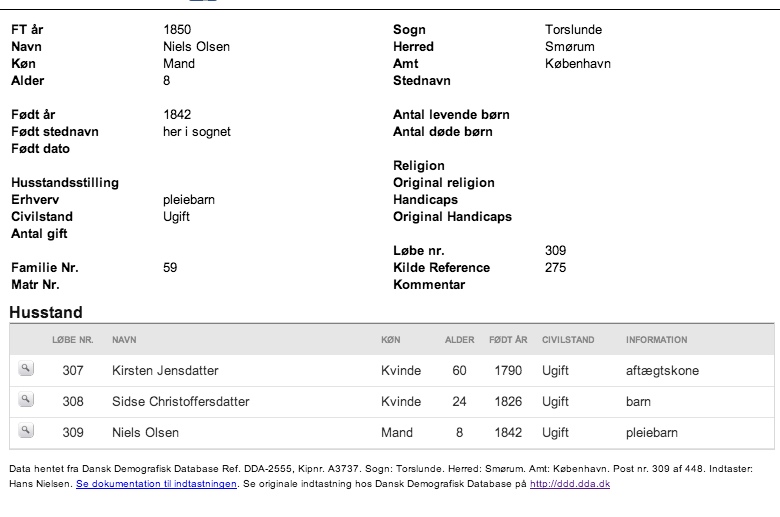The height and width of the screenshot is (517, 780).
Task: Click the NAVN column header
Action: pyautogui.click(x=124, y=340)
